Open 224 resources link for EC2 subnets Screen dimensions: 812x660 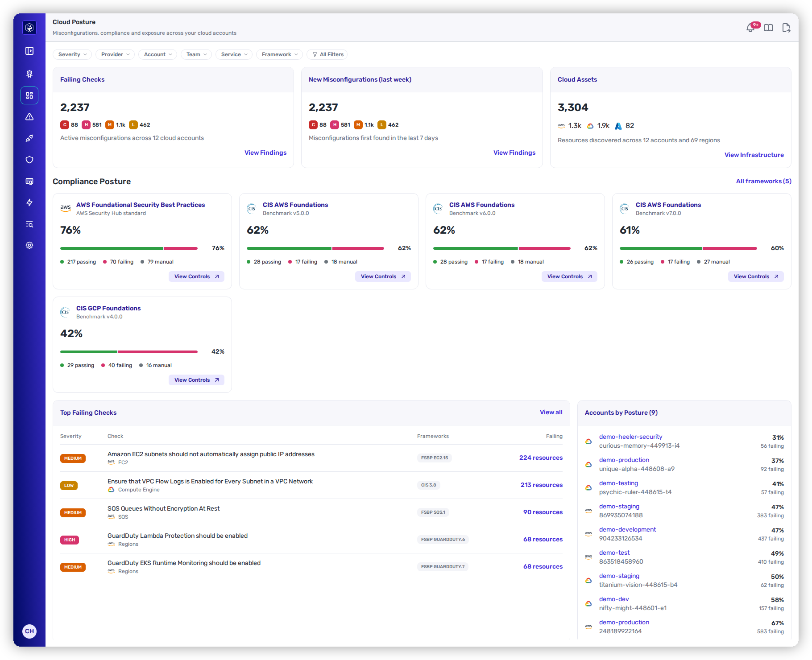[x=541, y=458]
